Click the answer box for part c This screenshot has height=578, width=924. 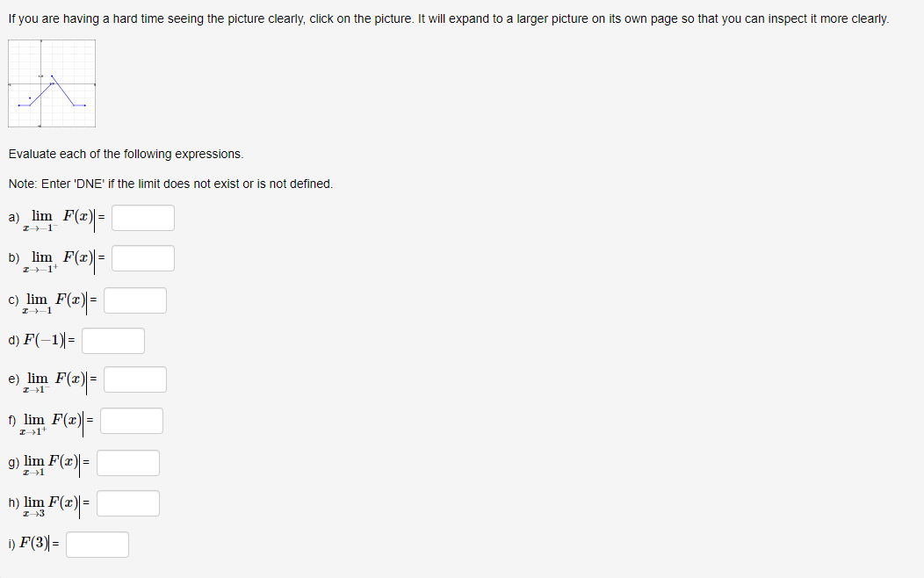pyautogui.click(x=135, y=300)
